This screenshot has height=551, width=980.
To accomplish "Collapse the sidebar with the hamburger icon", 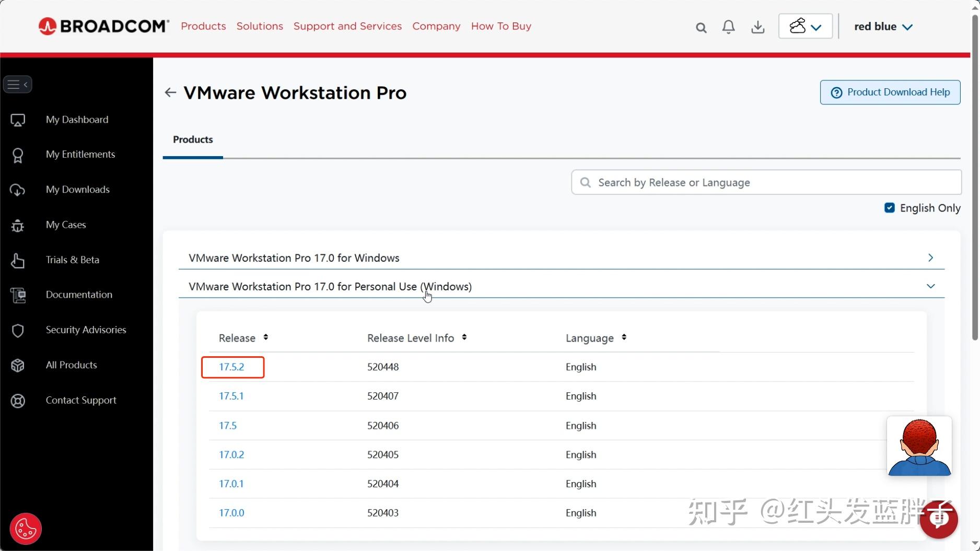I will coord(18,84).
